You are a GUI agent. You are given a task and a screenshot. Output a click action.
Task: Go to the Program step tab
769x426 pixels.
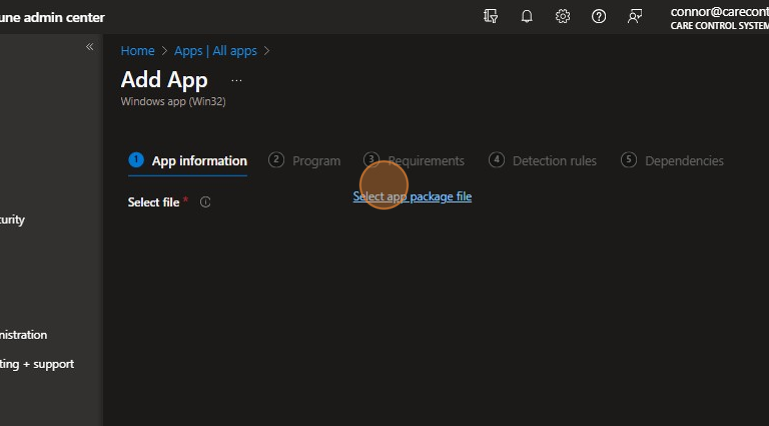(x=305, y=161)
